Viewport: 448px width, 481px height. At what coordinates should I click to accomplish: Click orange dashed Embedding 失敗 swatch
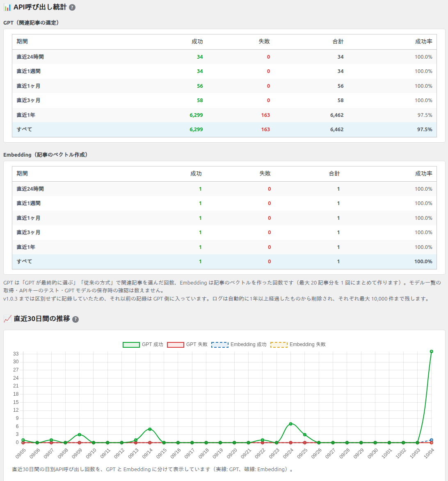click(x=279, y=345)
